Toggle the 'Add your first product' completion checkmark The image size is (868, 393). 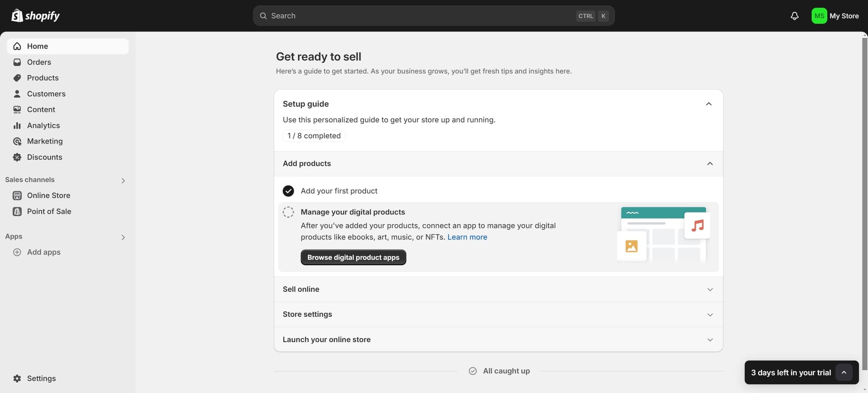tap(288, 191)
